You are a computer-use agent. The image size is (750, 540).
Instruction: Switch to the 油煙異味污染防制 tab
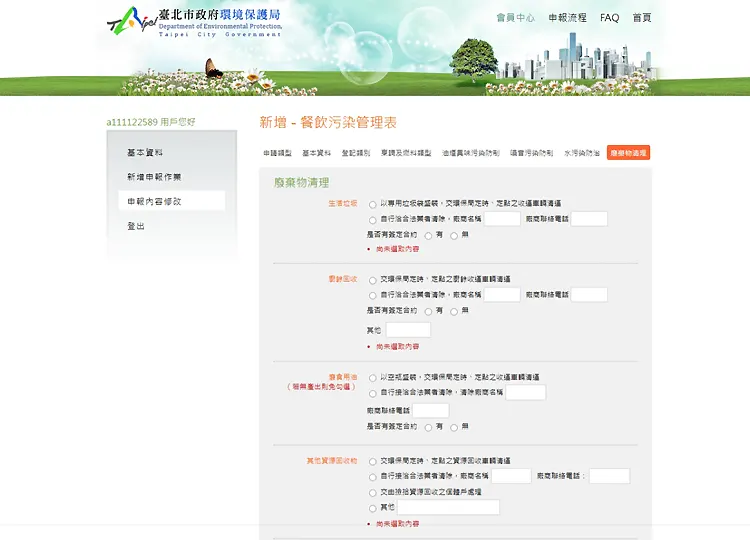[x=470, y=153]
